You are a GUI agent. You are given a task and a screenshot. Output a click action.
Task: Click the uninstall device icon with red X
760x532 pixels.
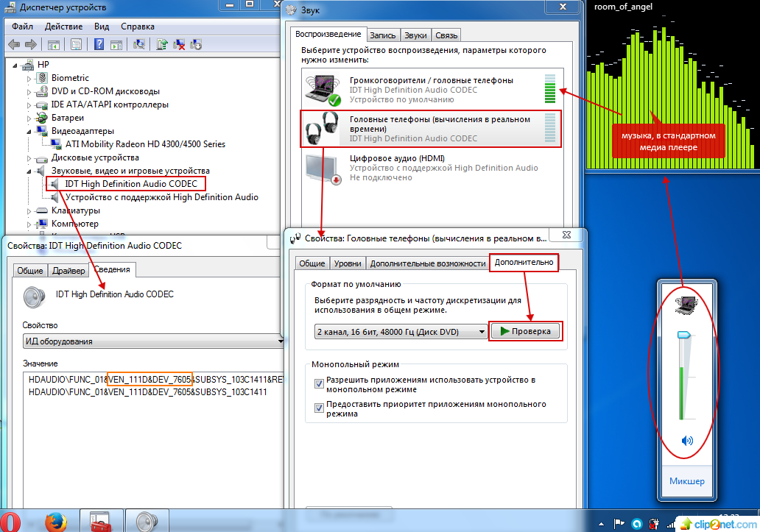click(179, 45)
